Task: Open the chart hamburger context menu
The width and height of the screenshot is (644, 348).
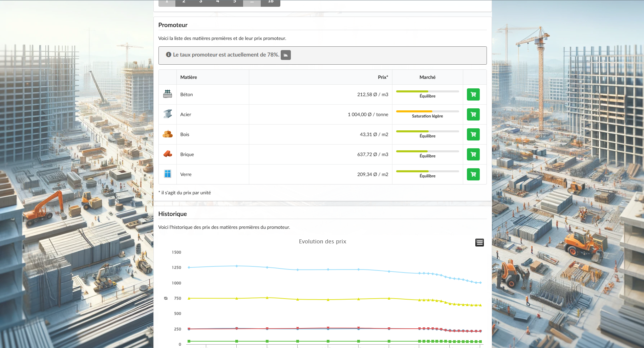Action: tap(479, 242)
